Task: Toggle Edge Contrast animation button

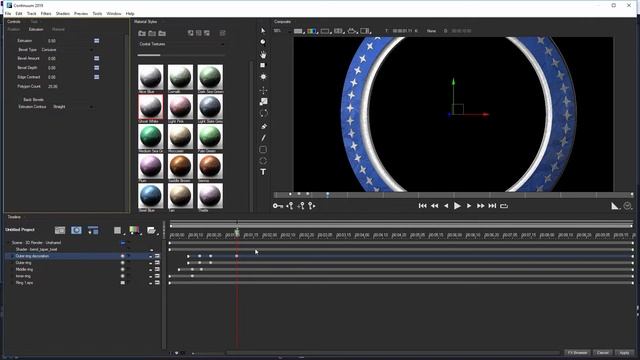Action: (x=96, y=77)
